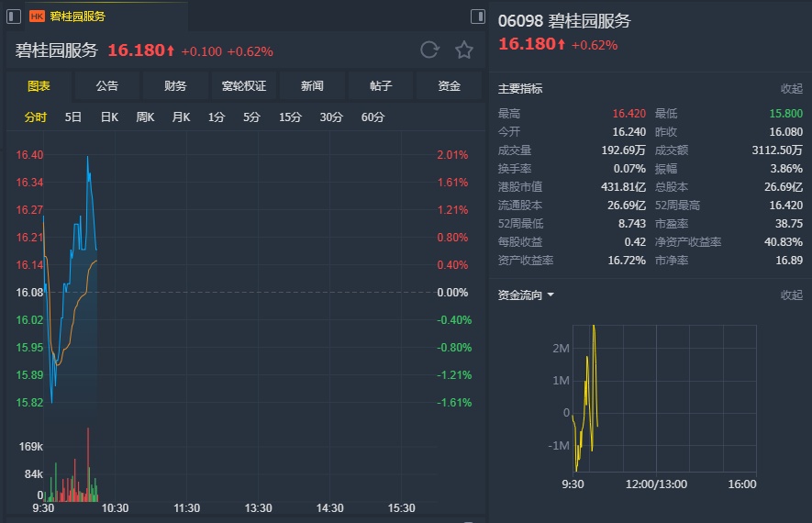Toggle the right sidebar panel icon

point(477,17)
